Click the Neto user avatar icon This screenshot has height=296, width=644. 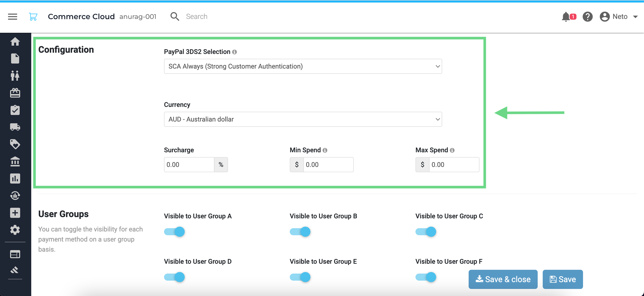604,17
